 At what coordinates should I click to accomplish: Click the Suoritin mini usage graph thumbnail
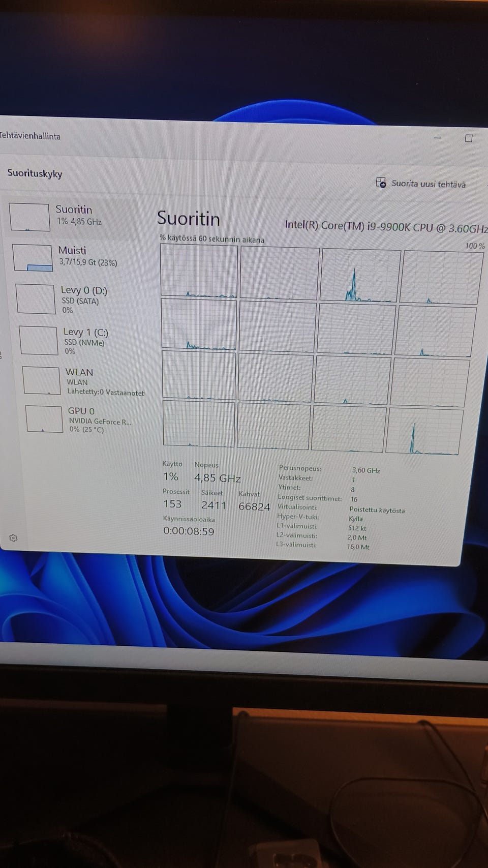point(29,217)
